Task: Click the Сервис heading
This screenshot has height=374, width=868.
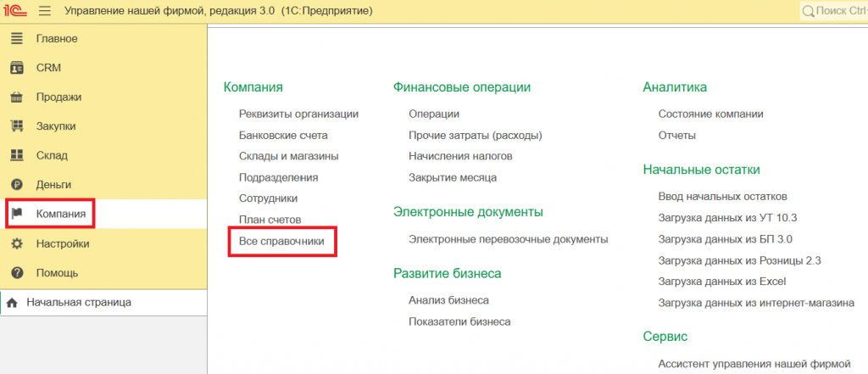Action: 665,337
